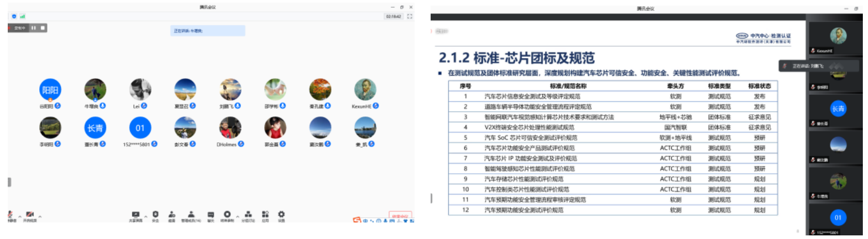Toggle the camera video button
The image size is (868, 239).
pos(30,214)
